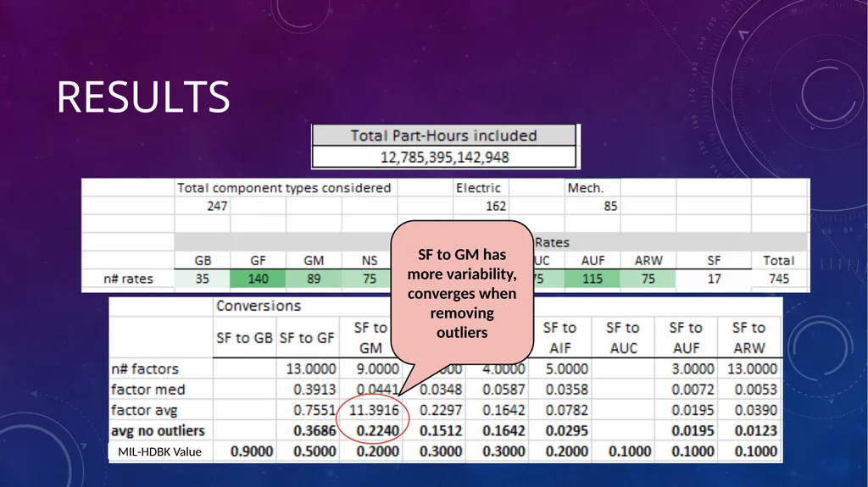Select the 'factor med' row label
The height and width of the screenshot is (487, 868).
tap(147, 390)
